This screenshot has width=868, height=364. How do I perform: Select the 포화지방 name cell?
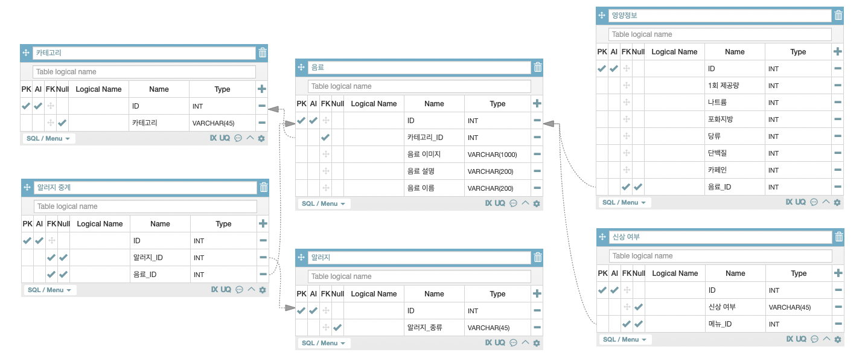coord(735,120)
